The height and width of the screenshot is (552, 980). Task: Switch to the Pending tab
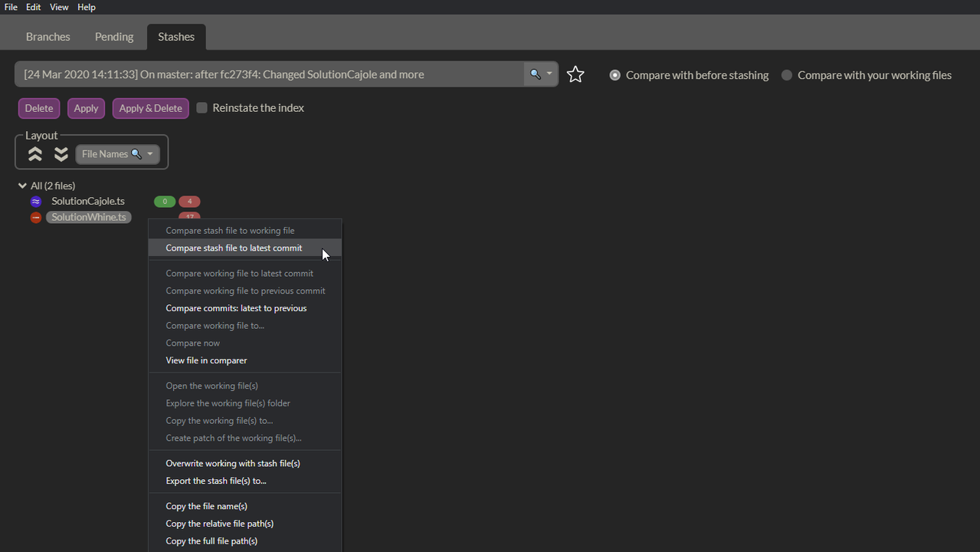coord(114,37)
